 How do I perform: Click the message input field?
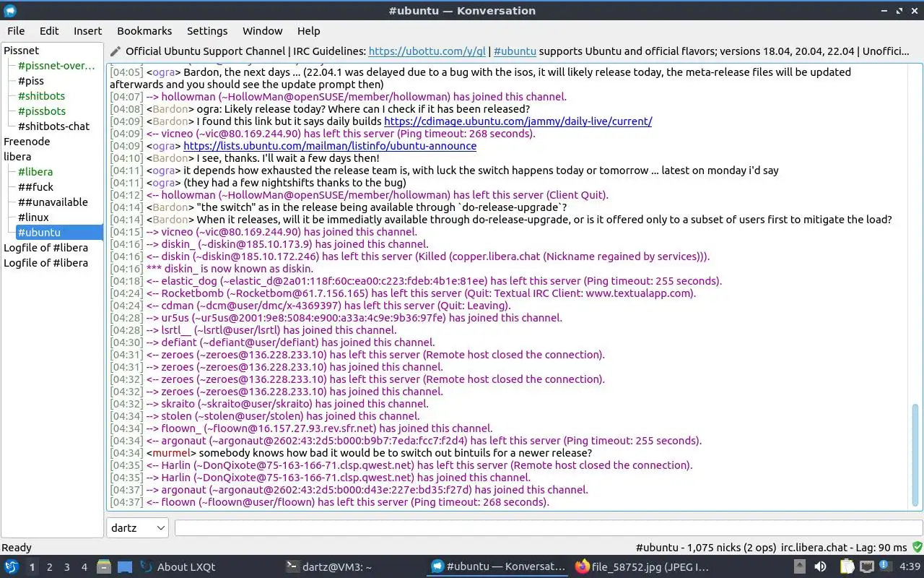[x=548, y=527]
